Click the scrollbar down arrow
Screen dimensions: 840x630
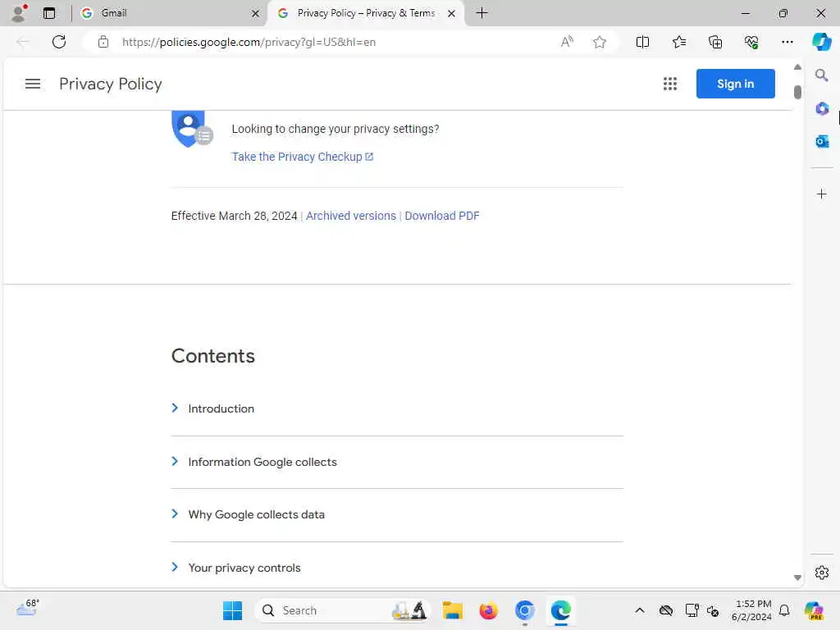point(797,577)
